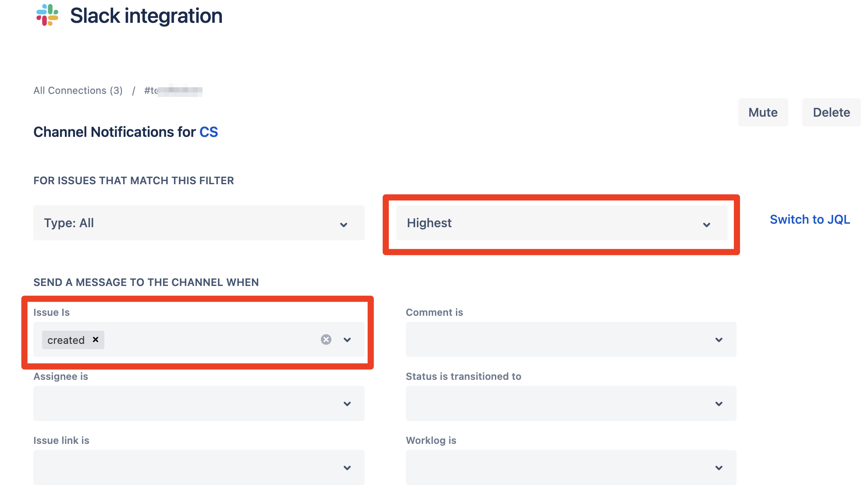
Task: Click the Delete button
Action: coord(831,112)
